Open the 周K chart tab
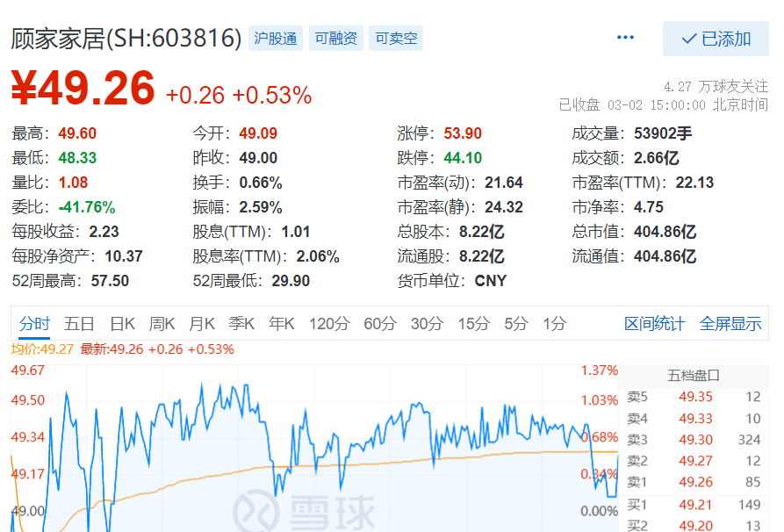 [x=162, y=324]
